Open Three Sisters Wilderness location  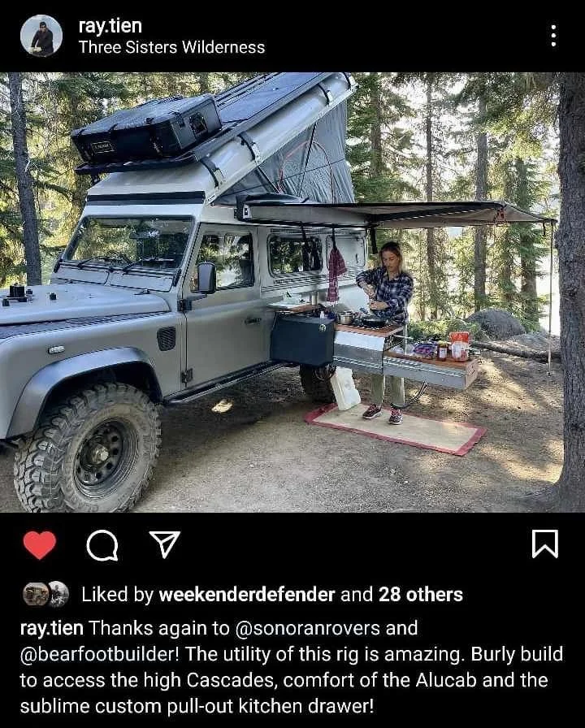[x=171, y=47]
